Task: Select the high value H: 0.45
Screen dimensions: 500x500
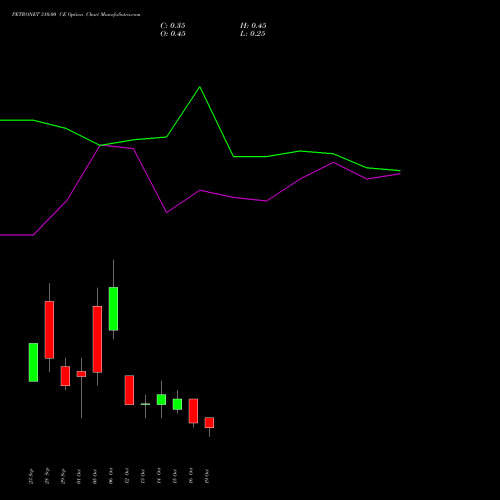Action: point(253,26)
